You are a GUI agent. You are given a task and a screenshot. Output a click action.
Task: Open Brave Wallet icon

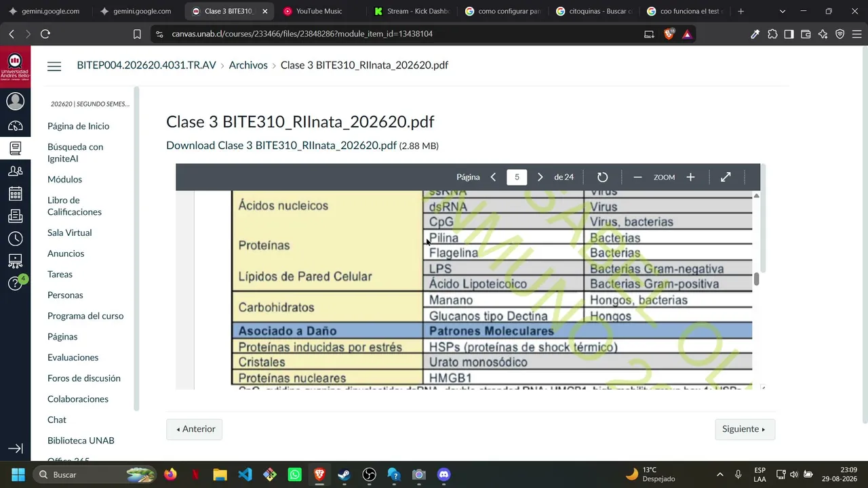(806, 34)
